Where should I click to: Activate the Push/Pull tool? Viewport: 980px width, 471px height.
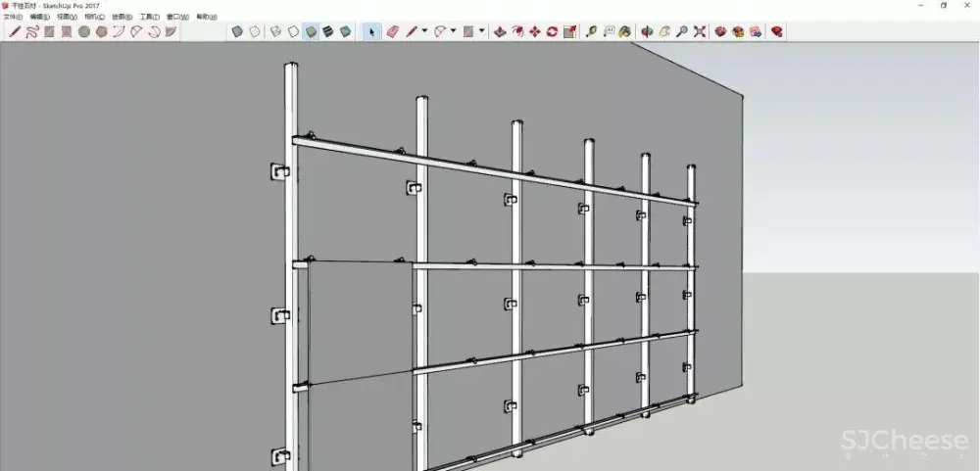coord(500,31)
